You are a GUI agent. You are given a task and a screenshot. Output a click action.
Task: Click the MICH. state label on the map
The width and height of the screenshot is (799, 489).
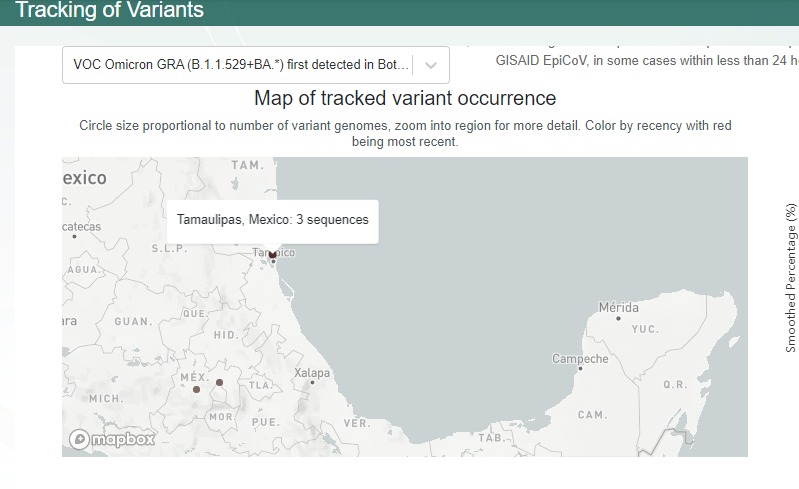tap(105, 398)
